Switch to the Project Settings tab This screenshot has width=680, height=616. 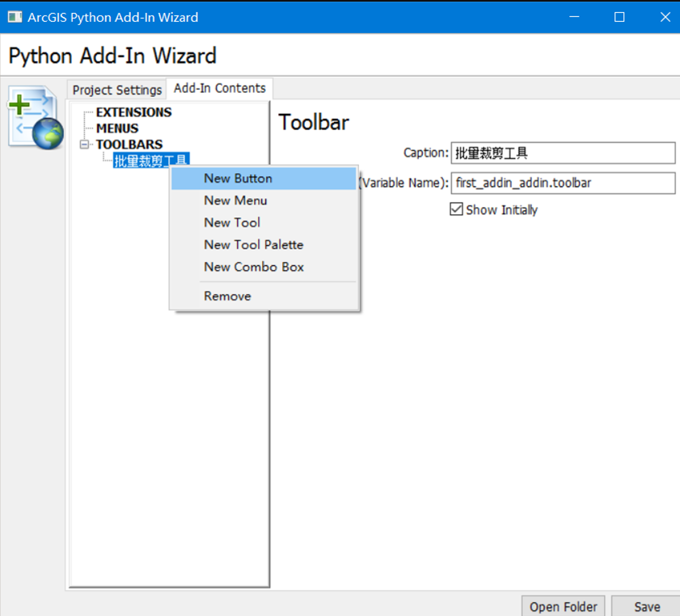coord(117,90)
